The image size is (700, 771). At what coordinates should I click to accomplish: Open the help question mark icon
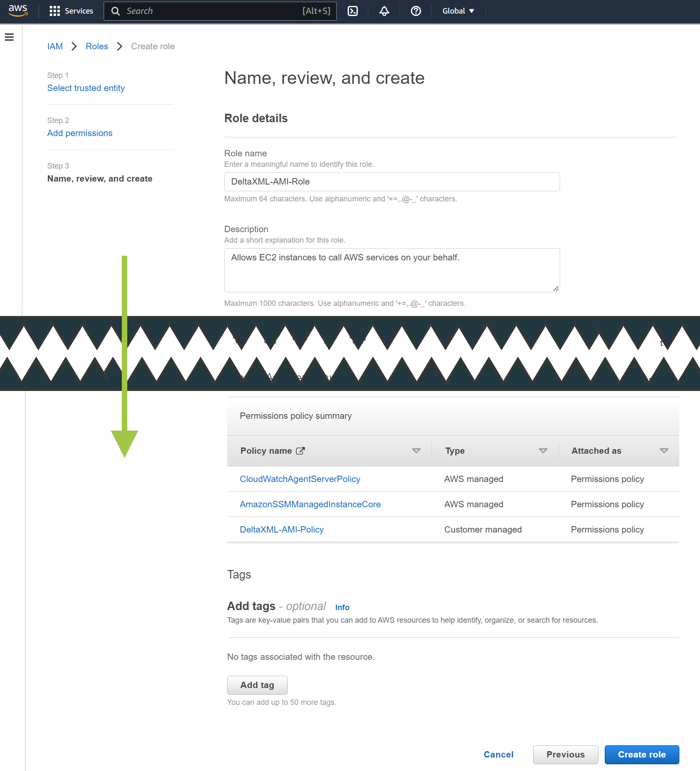point(416,11)
